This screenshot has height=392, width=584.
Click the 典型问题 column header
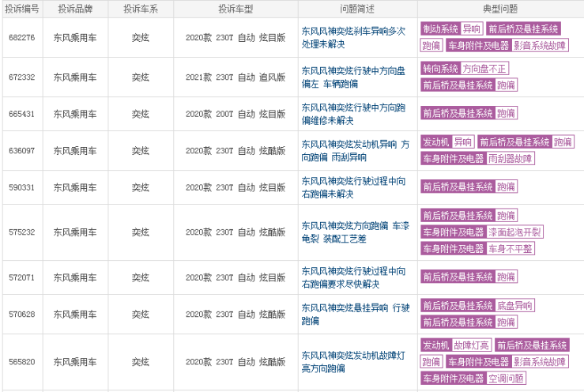point(499,9)
